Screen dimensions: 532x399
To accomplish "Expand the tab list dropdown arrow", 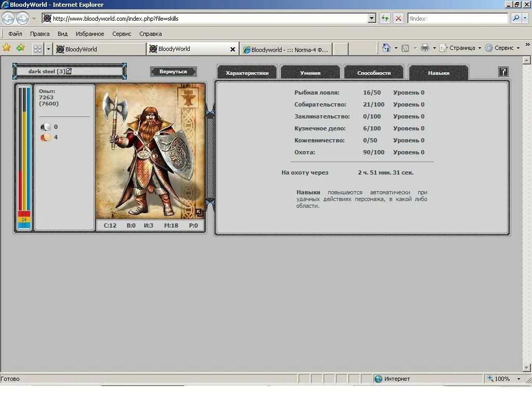I will [x=48, y=49].
